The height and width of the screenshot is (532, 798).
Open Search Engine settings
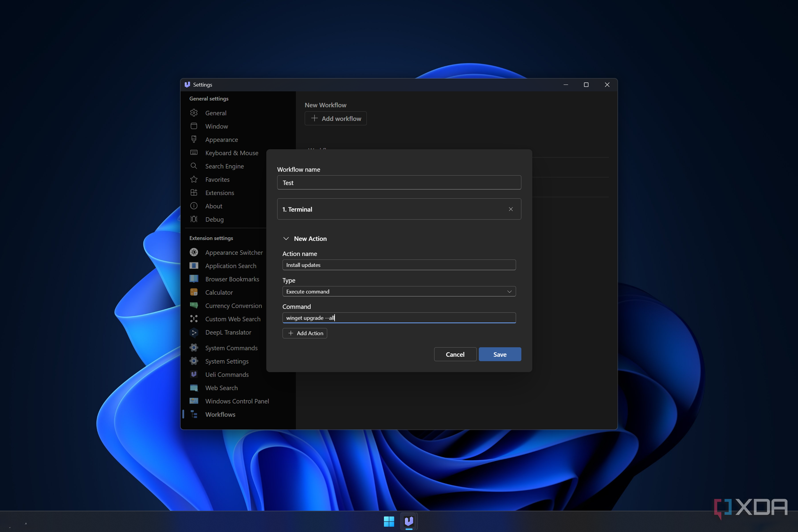tap(224, 166)
